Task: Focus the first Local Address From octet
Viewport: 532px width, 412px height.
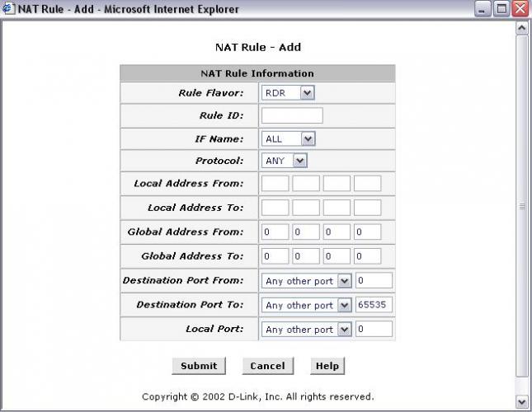Action: 275,184
